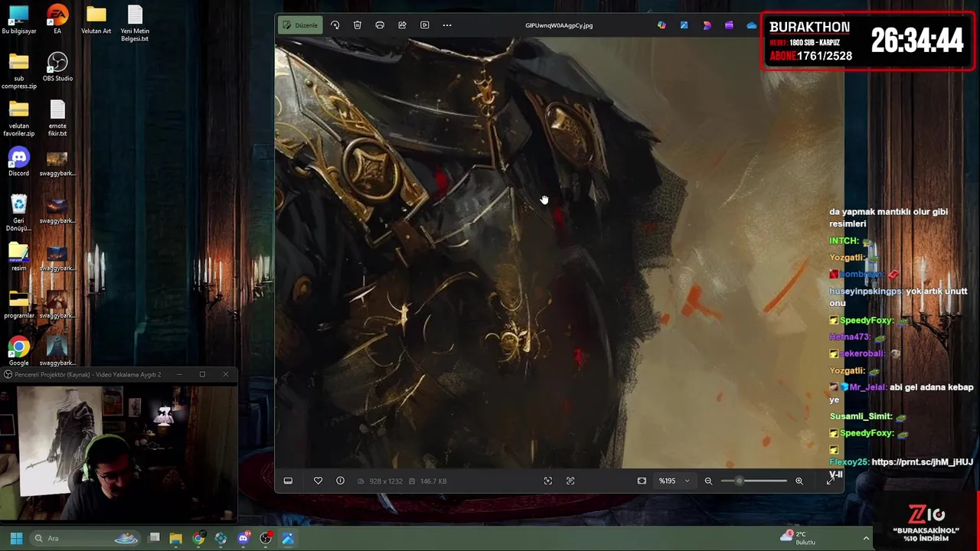Click the file size 146.7 KB text
The image size is (980, 551).
point(433,481)
